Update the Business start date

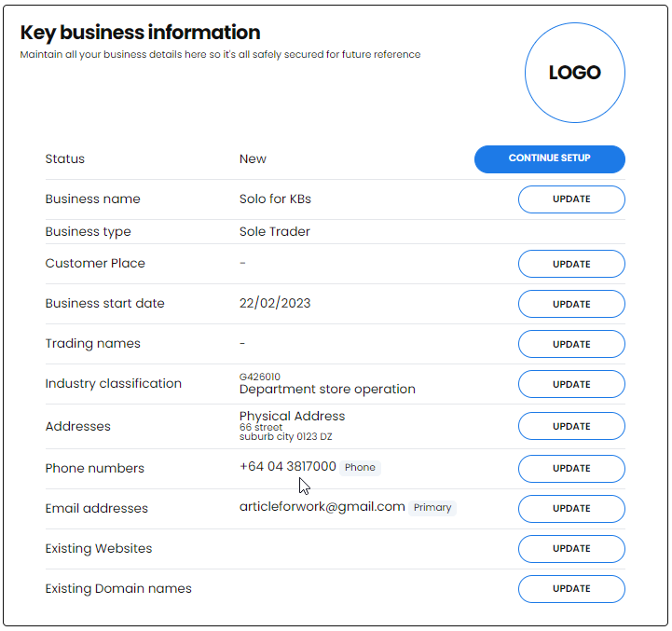pyautogui.click(x=571, y=304)
